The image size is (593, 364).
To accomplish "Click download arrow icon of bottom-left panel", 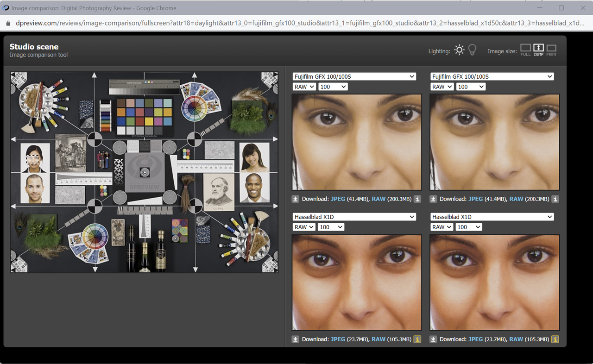I will pos(296,339).
